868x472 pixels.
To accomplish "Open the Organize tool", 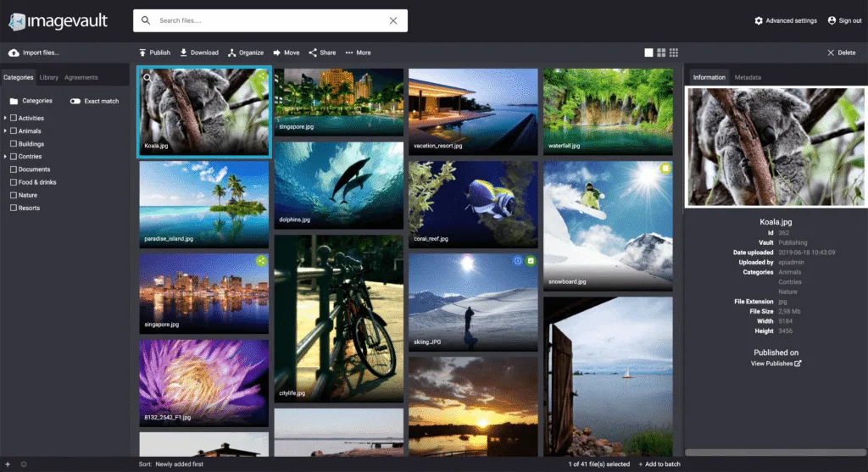I will [x=231, y=53].
